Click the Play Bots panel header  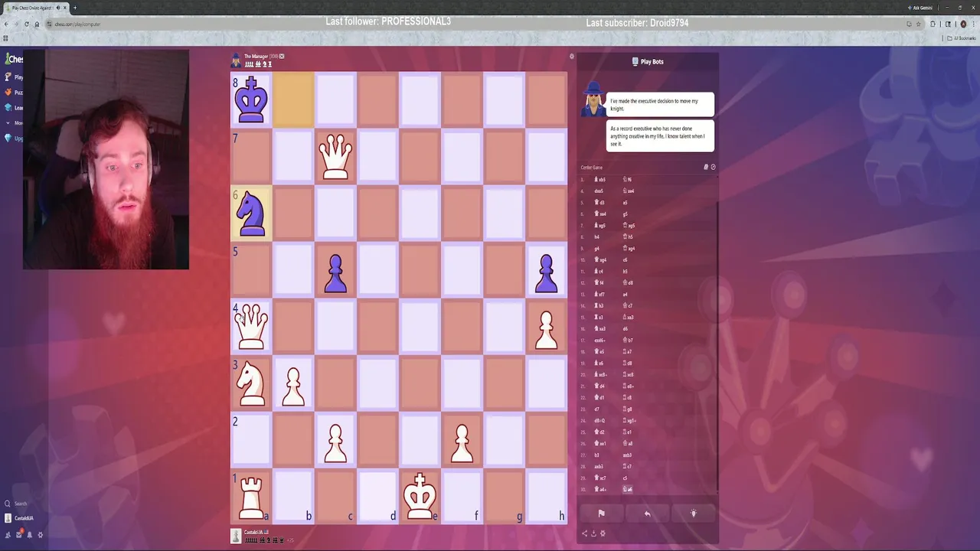coord(648,61)
